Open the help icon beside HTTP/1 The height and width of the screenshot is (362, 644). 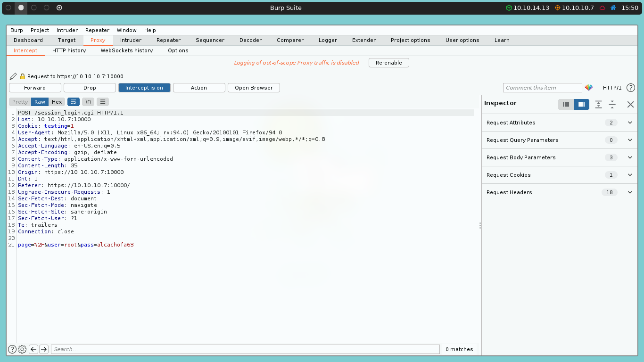pyautogui.click(x=631, y=88)
